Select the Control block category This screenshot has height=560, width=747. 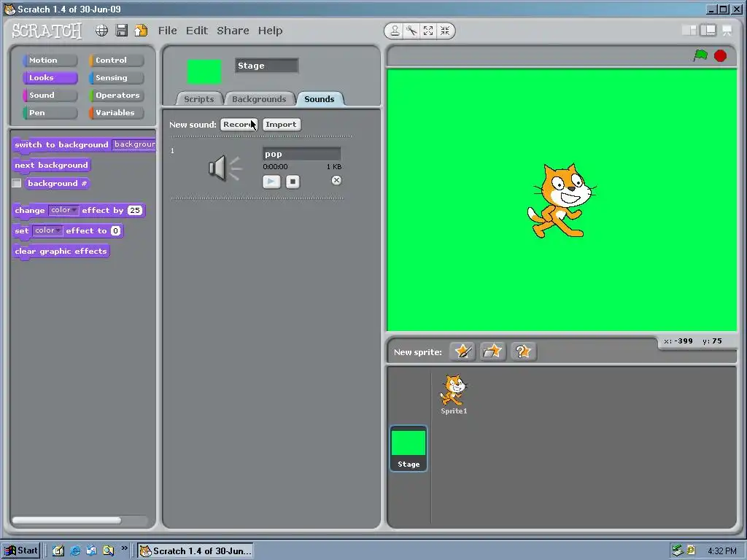116,61
